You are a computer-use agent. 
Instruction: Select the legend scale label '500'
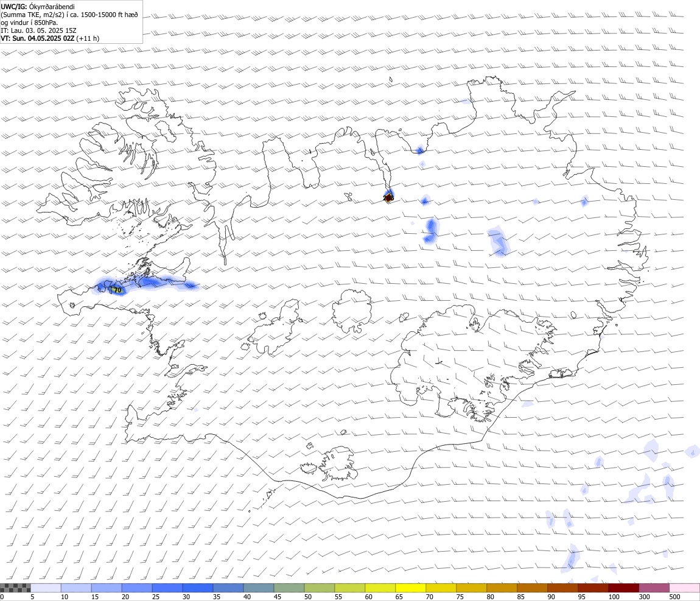[674, 597]
